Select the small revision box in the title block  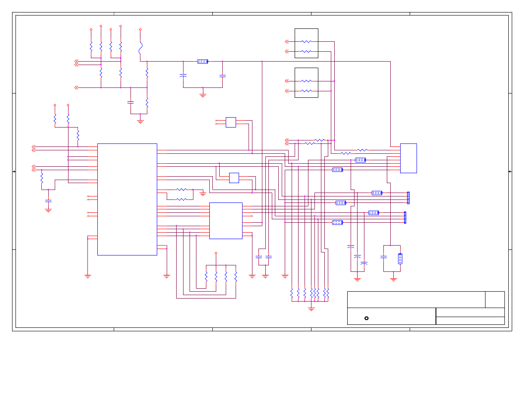point(495,299)
